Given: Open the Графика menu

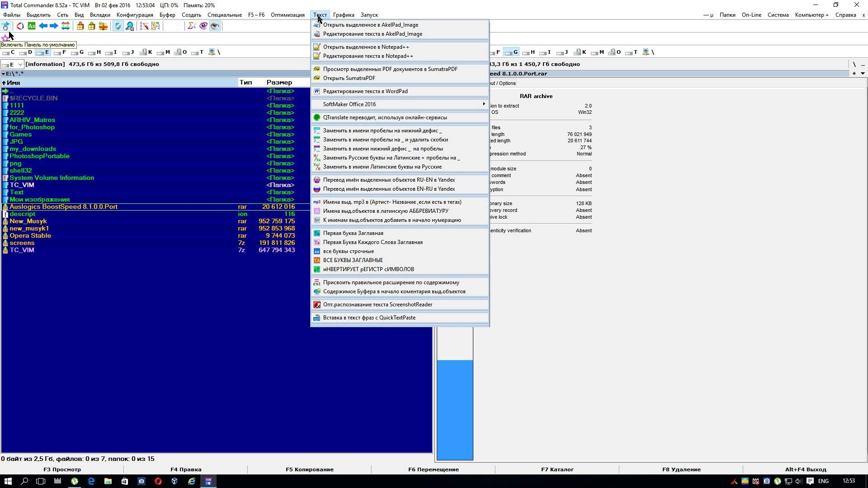Looking at the screenshot, I should [344, 15].
